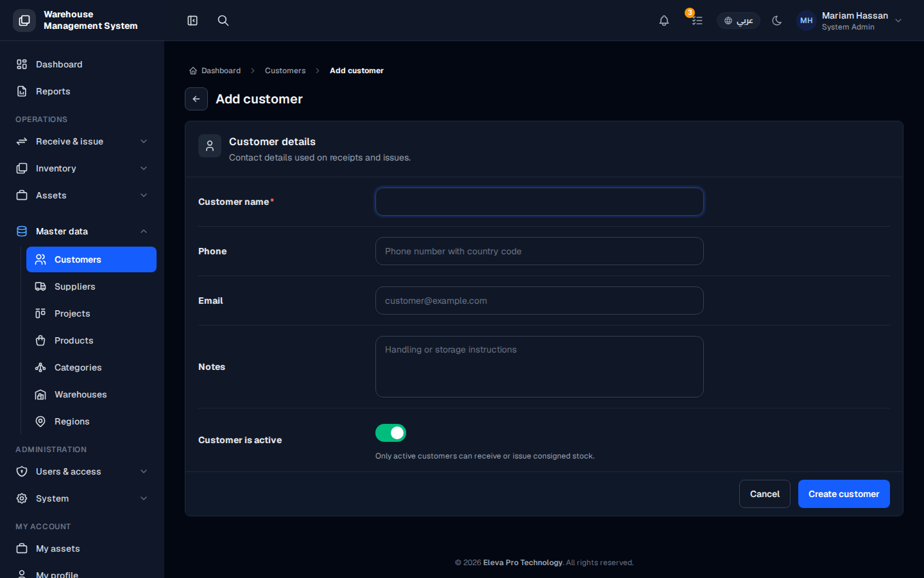
Task: Expand the Receive & issue menu
Action: point(82,141)
